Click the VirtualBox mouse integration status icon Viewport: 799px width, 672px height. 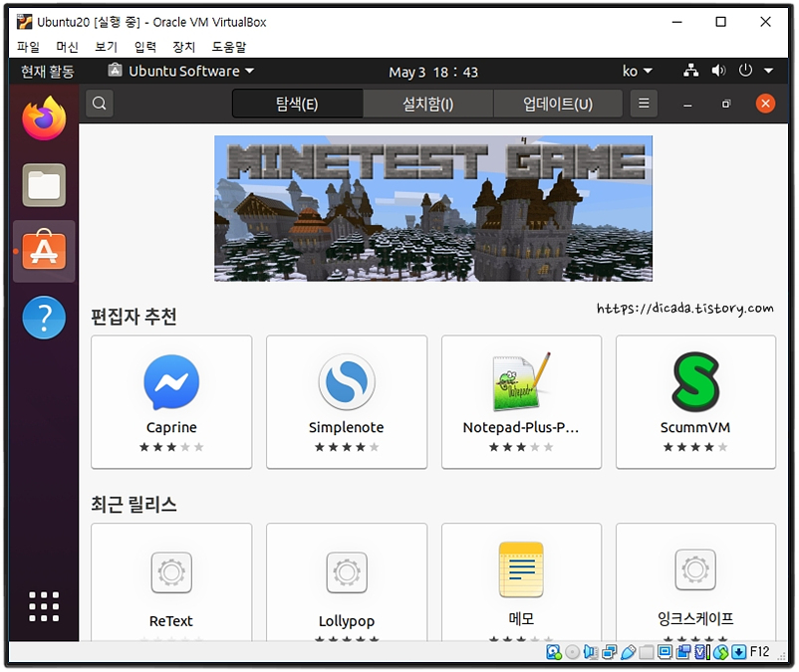pos(720,652)
